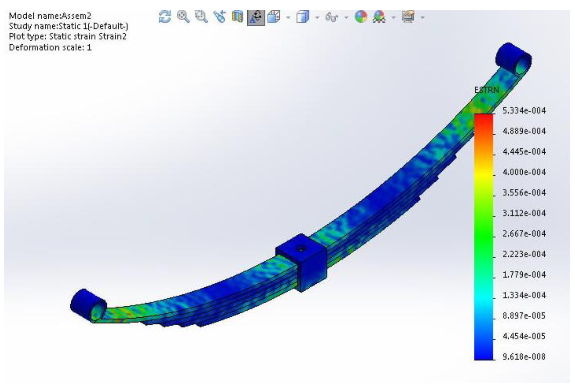Click the Display Style shaded cube icon
The image size is (575, 392).
coord(303,17)
